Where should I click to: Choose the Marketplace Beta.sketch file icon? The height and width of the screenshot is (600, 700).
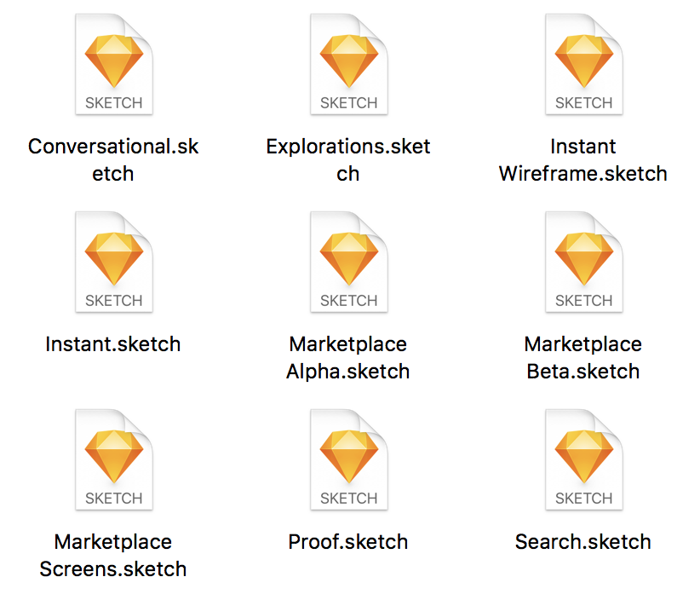tap(583, 262)
